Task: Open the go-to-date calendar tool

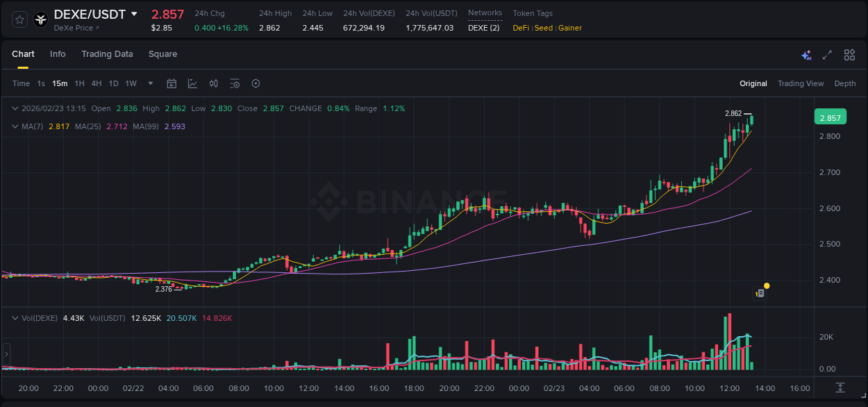Action: (x=172, y=83)
